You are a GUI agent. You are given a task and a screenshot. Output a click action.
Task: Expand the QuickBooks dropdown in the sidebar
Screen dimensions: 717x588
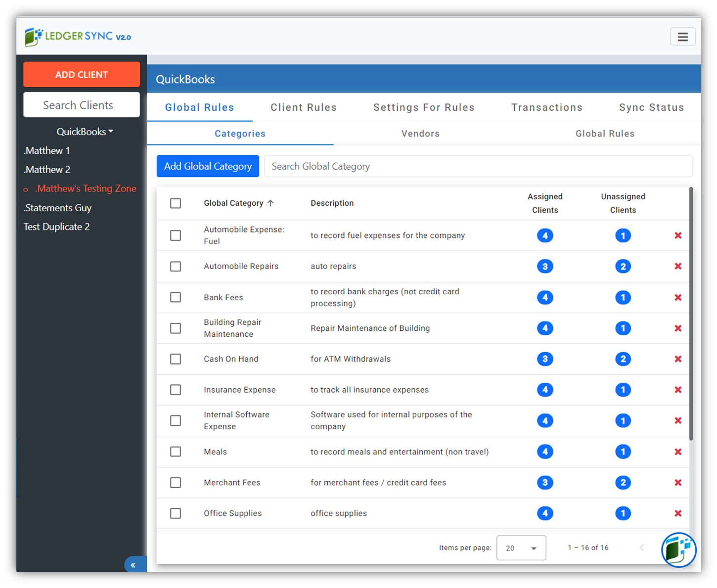tap(85, 132)
